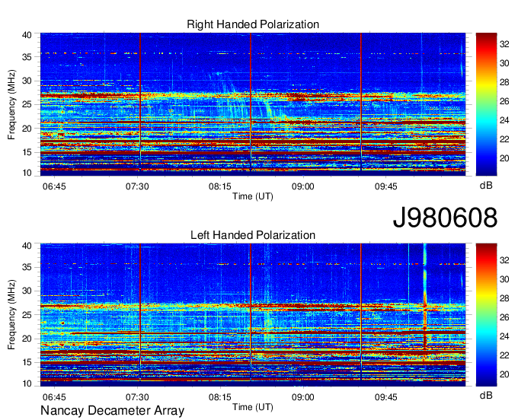Click "Frequency (MHz)" axis label of Right Handed plot

(x=11, y=104)
